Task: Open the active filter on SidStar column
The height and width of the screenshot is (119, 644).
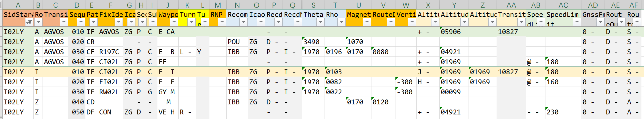Action: [x=29, y=22]
